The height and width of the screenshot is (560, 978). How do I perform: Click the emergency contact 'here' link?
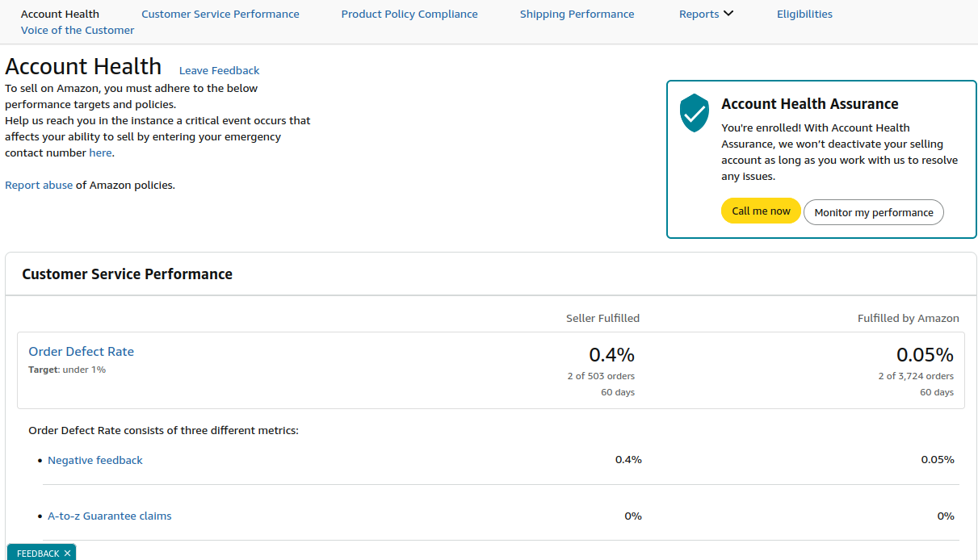tap(100, 153)
